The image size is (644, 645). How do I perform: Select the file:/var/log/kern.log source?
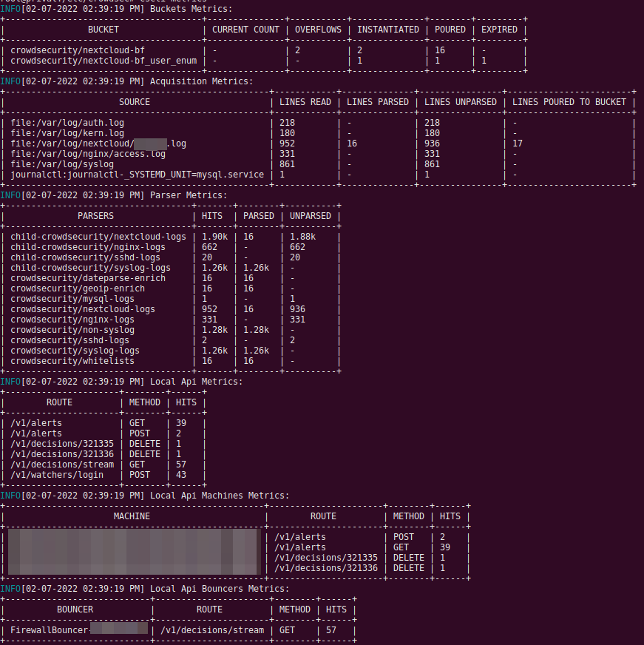[67, 133]
